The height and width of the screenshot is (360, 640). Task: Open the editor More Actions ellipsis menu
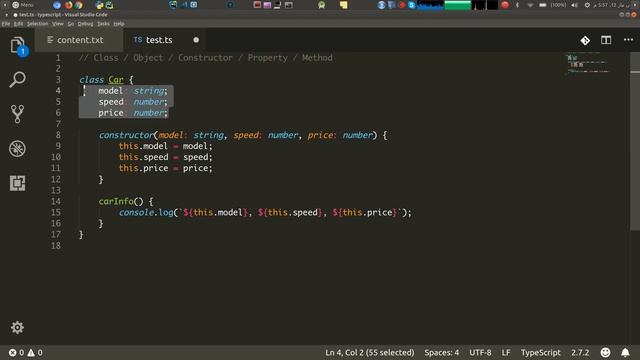(628, 40)
